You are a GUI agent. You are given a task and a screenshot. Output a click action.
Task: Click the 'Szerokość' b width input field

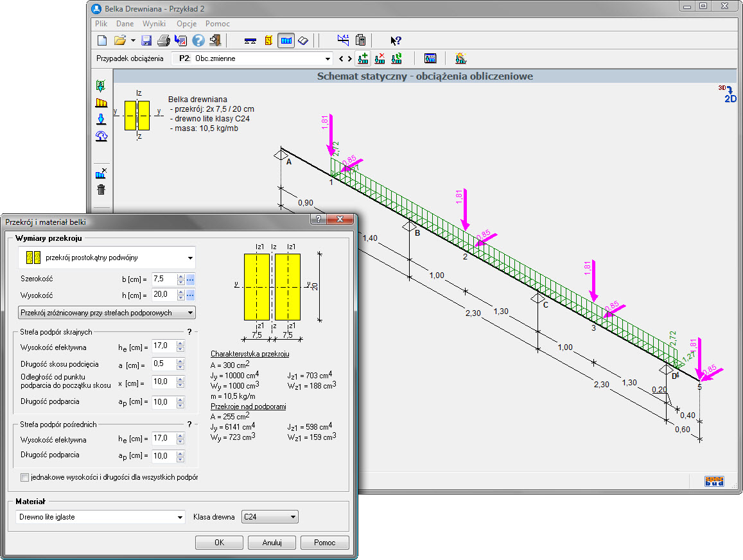point(163,279)
